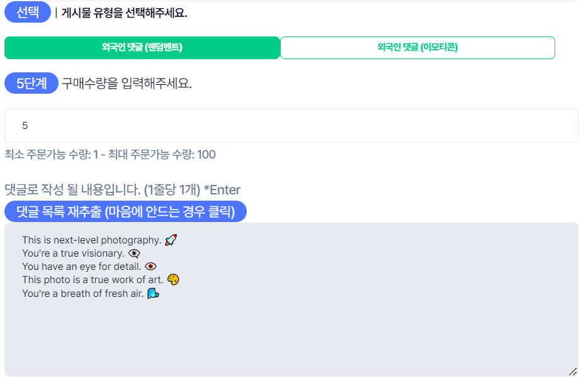588x385 pixels.
Task: Click the rocket emoji in first comment
Action: point(171,240)
